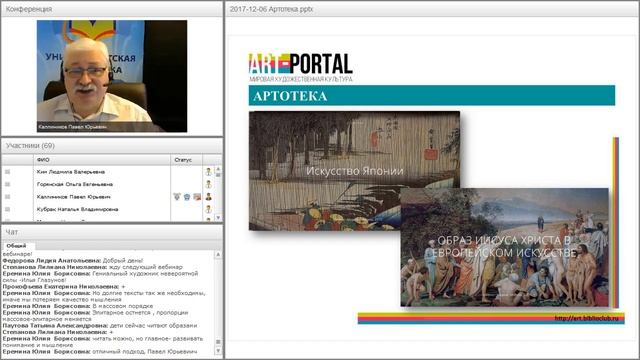The image size is (640, 360).
Task: Sort participants by ФИО column header
Action: tap(102, 160)
